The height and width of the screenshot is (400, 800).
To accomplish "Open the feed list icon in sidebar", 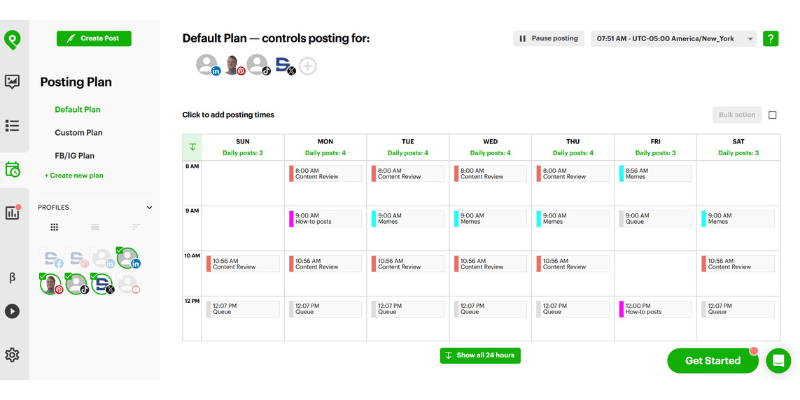I will tap(12, 126).
